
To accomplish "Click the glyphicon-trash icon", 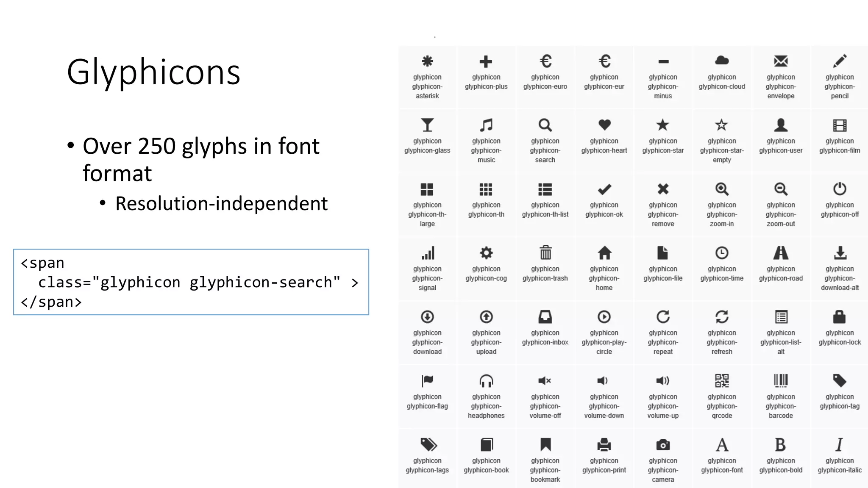I will click(x=545, y=253).
